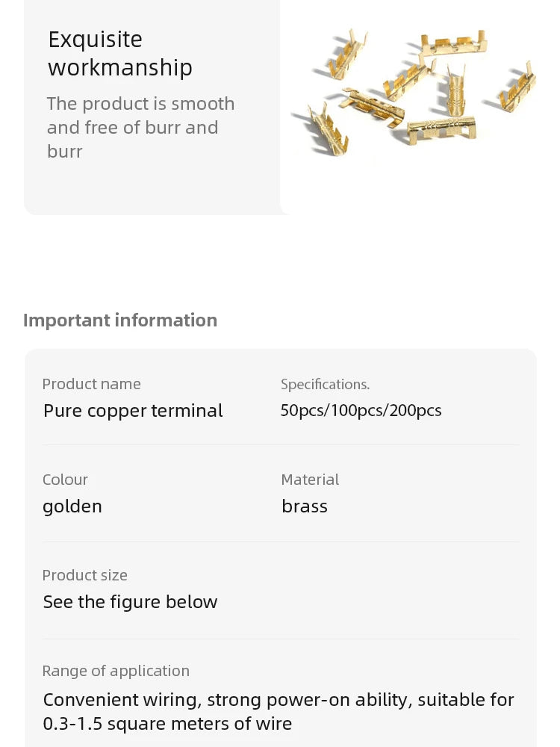560x747 pixels.
Task: Click the word "workmanship" in the heading
Action: [120, 68]
